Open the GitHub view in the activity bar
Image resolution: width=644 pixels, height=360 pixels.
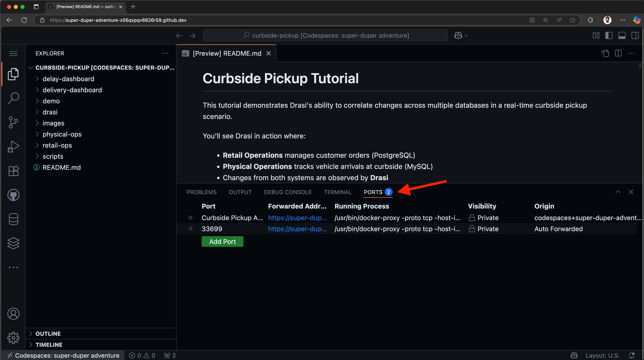(x=13, y=195)
